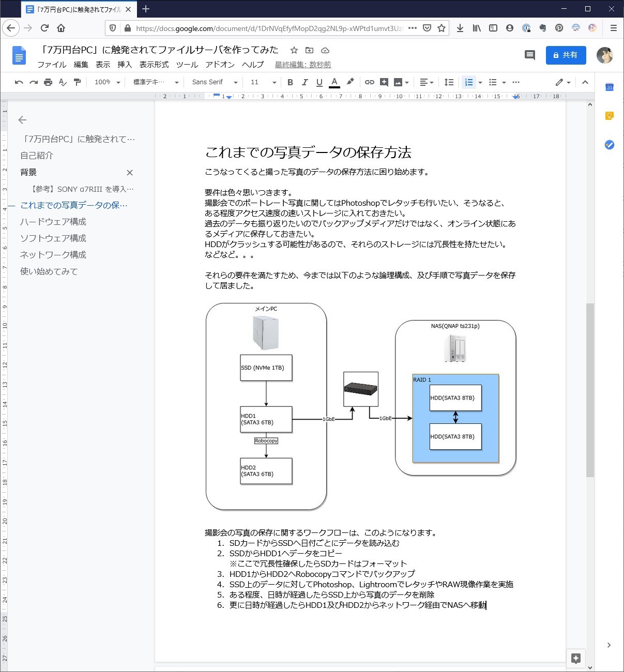Toggle underline formatting
Screen dimensions: 624x672
click(319, 82)
